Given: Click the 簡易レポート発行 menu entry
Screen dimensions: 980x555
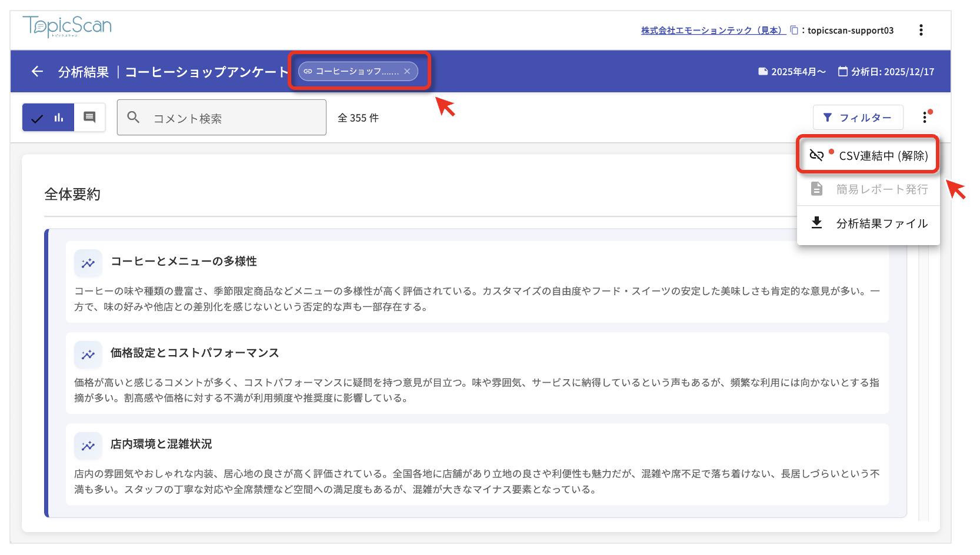Looking at the screenshot, I should (x=868, y=189).
